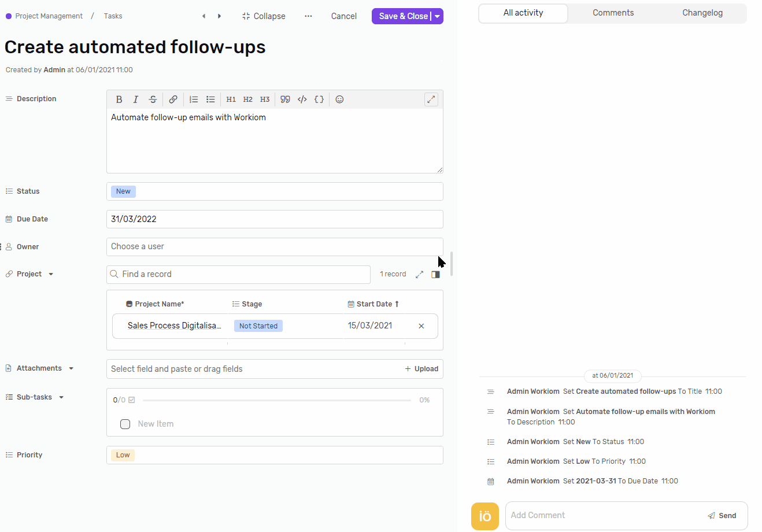Expand the description editor to fullscreen

pos(431,99)
